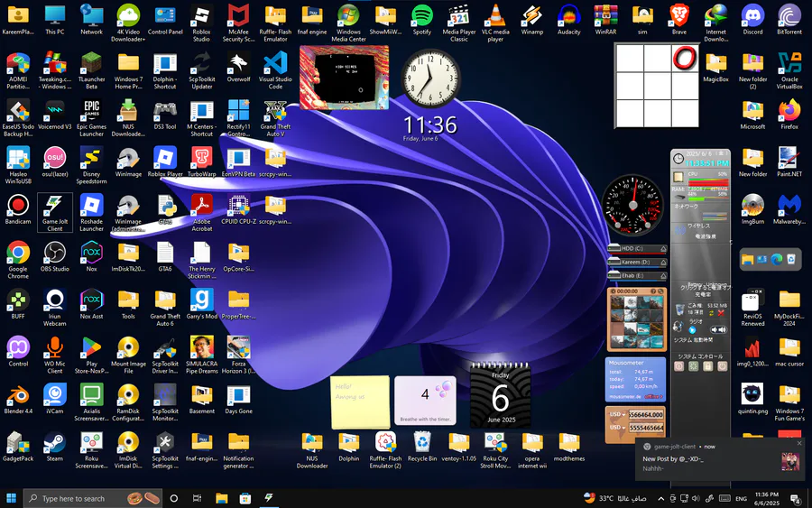Select the BitTorrent desktop icon

pos(789,20)
